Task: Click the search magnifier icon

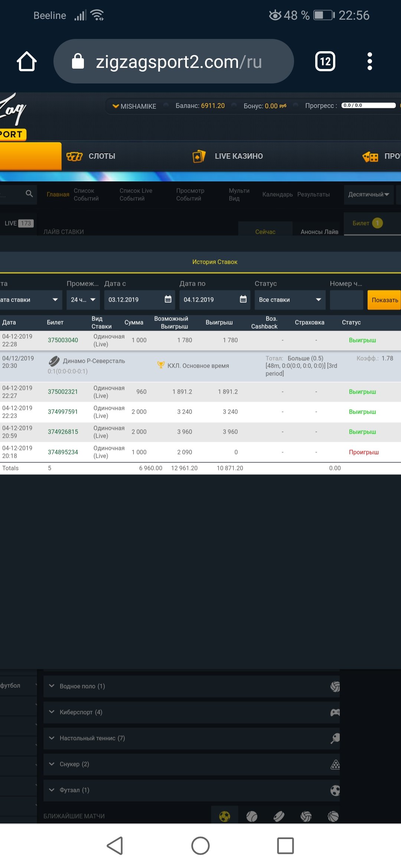Action: 29,194
